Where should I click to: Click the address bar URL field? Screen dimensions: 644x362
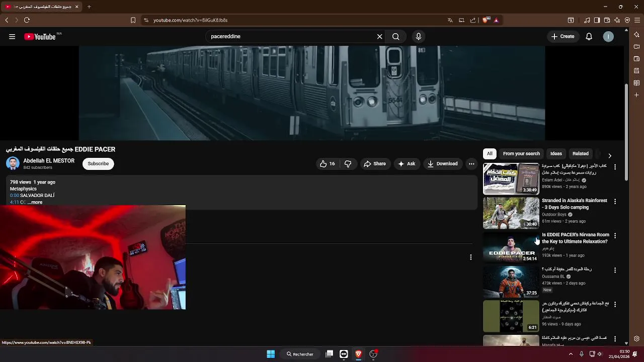297,20
